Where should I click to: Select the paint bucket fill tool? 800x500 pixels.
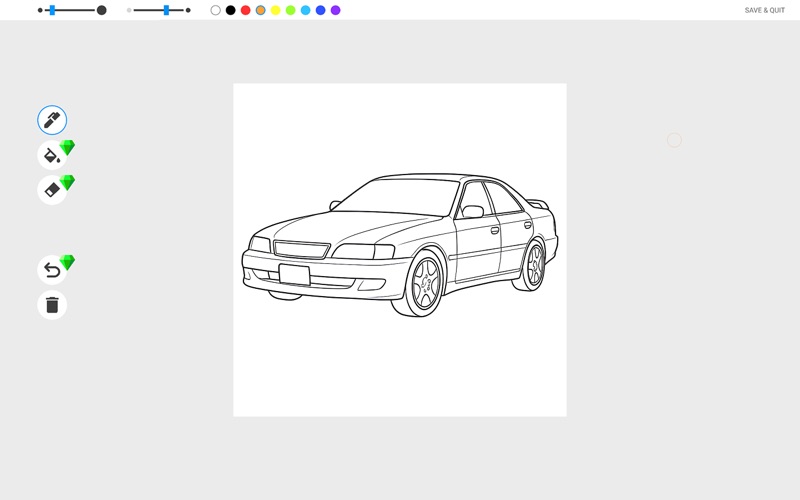pyautogui.click(x=52, y=155)
